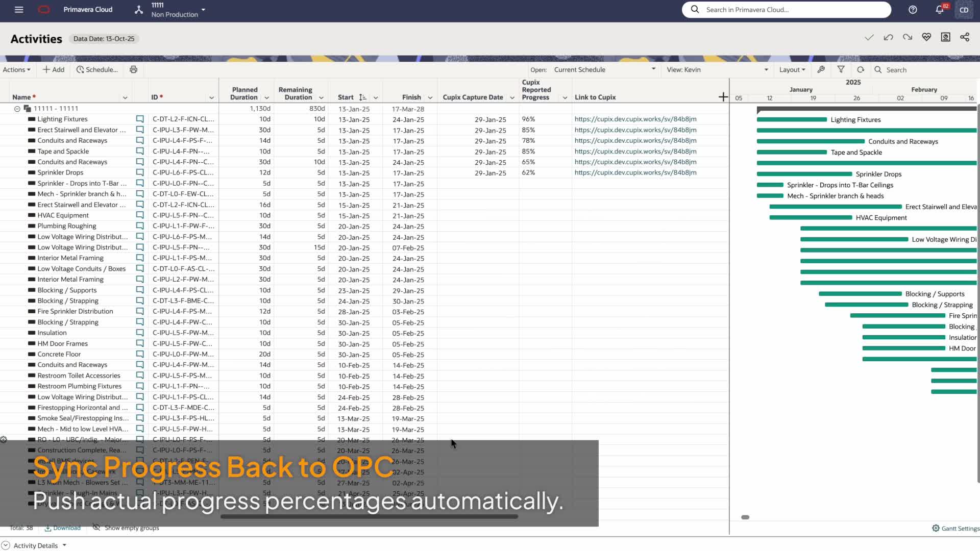Open Cupix link for Tape and Spackle

pos(635,151)
